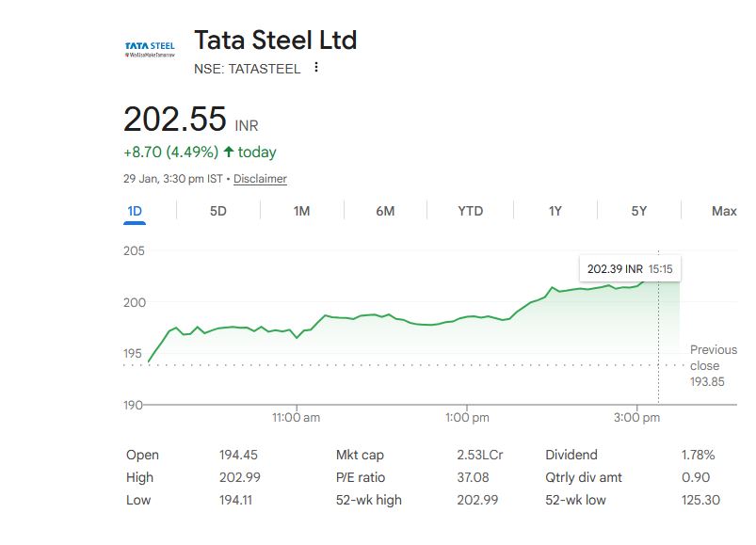Click the Tata Steel Ltd title
This screenshot has height=545, width=756.
(275, 40)
